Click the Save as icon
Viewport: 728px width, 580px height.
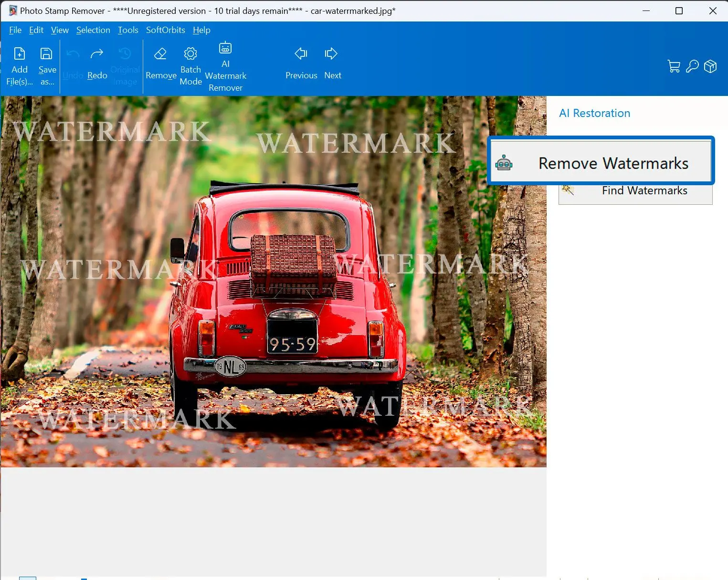tap(47, 54)
